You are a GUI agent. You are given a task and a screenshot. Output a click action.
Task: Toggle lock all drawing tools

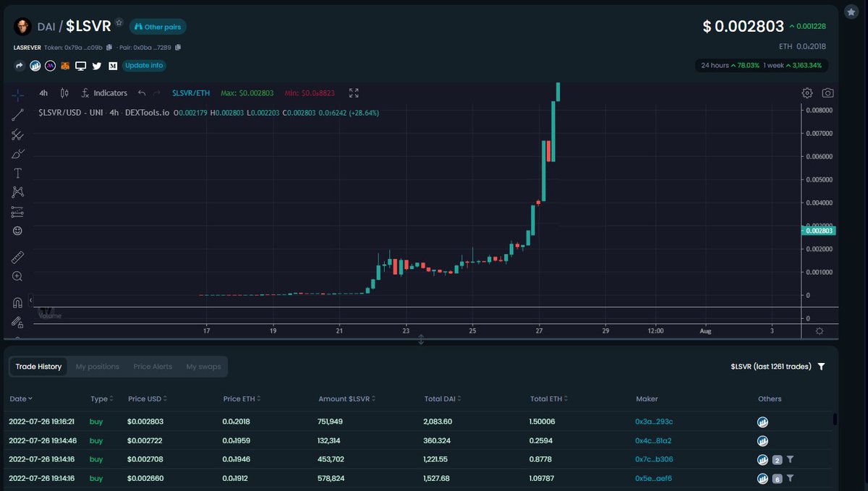pos(18,322)
